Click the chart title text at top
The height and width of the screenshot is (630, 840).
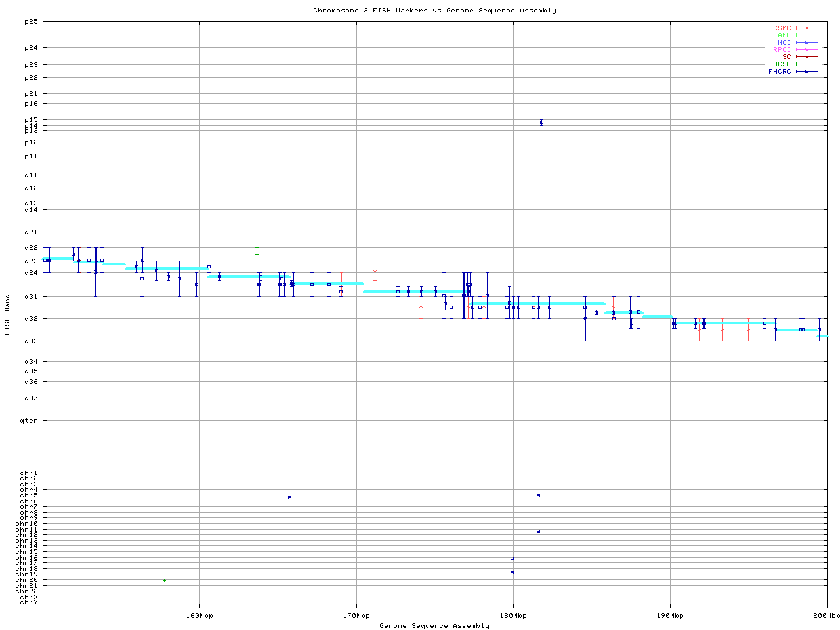click(x=434, y=10)
